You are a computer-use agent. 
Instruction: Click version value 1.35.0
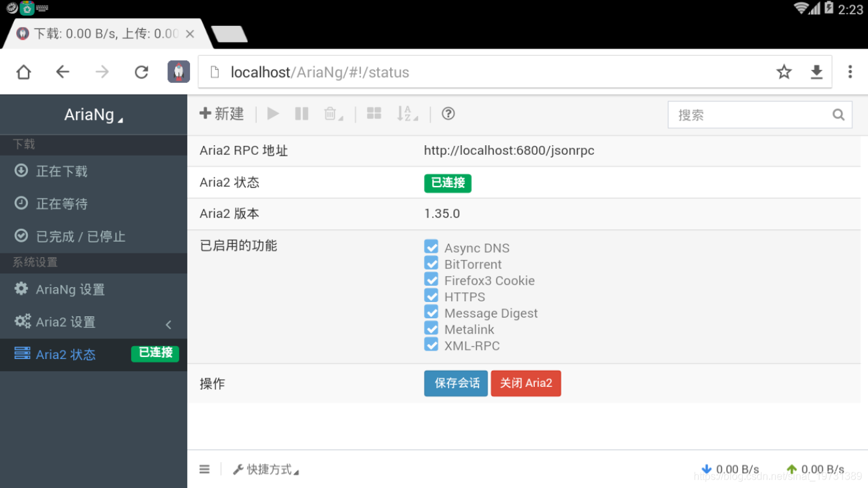[x=442, y=213]
